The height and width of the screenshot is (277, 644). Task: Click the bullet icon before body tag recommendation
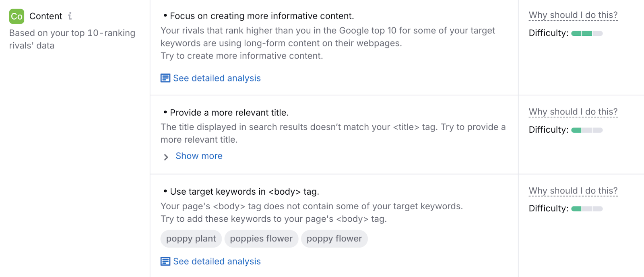(x=165, y=191)
